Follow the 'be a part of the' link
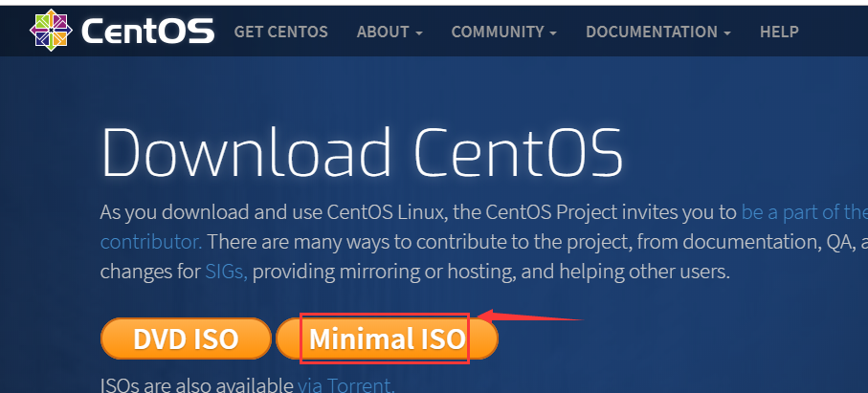868x393 pixels. coord(804,212)
